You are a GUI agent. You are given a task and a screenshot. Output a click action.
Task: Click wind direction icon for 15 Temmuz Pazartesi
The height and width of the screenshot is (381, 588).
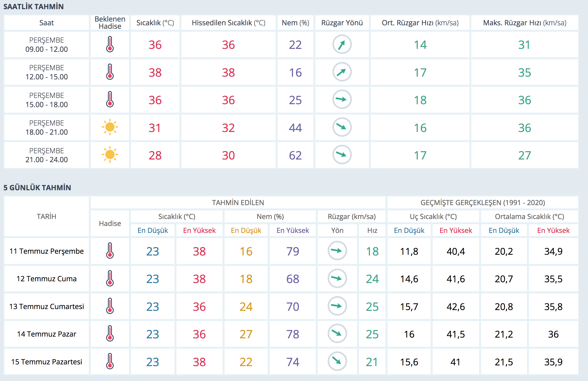click(337, 361)
